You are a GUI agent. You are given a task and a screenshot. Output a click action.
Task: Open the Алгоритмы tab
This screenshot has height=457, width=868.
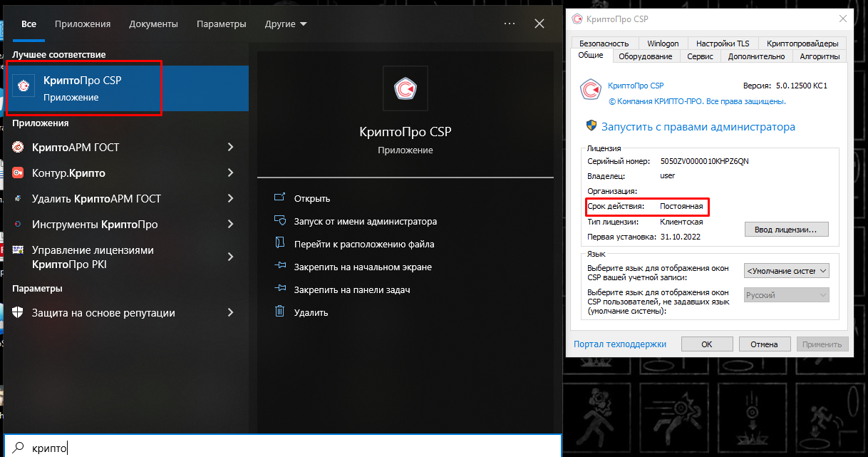(x=820, y=56)
